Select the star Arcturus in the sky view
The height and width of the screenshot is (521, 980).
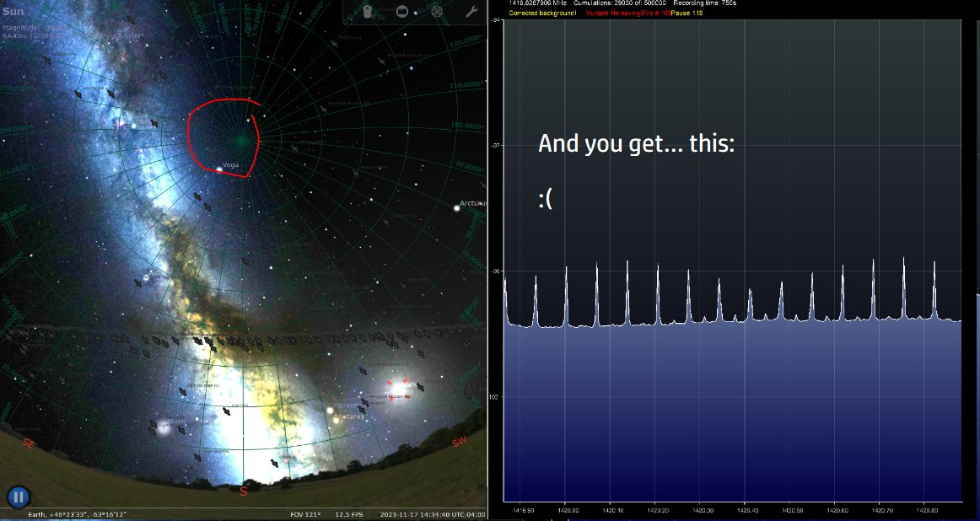tap(457, 207)
